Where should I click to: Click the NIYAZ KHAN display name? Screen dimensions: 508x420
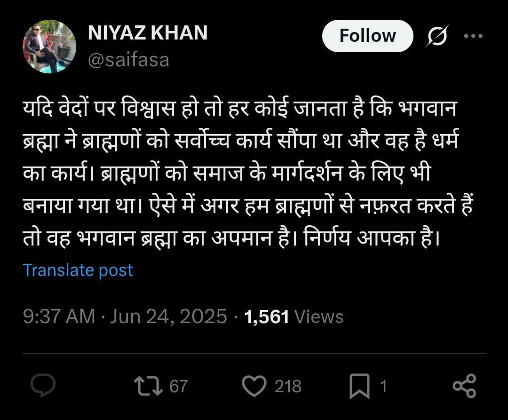point(148,33)
